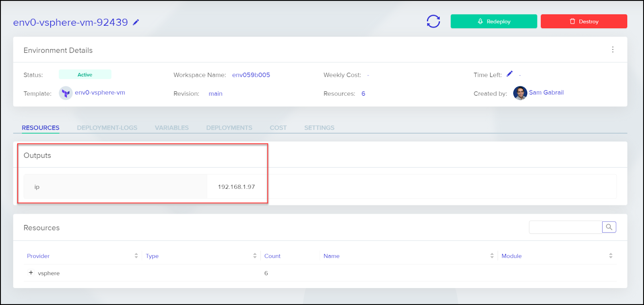Click the Count column header
This screenshot has height=305, width=644.
[x=272, y=256]
